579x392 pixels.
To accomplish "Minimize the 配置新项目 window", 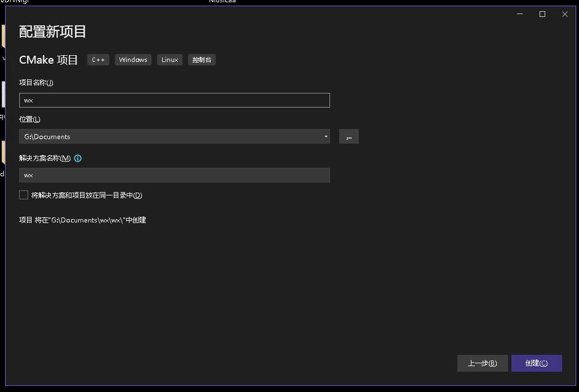I will [520, 15].
